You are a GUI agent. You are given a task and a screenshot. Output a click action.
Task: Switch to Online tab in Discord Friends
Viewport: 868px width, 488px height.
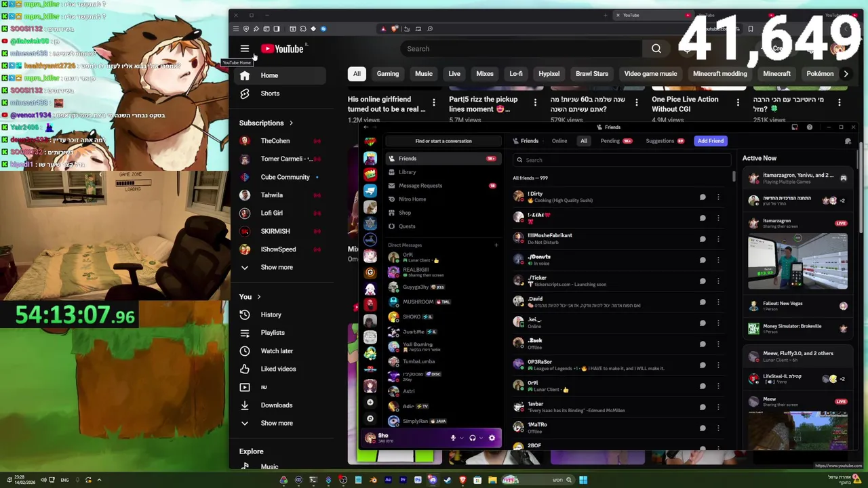click(559, 141)
